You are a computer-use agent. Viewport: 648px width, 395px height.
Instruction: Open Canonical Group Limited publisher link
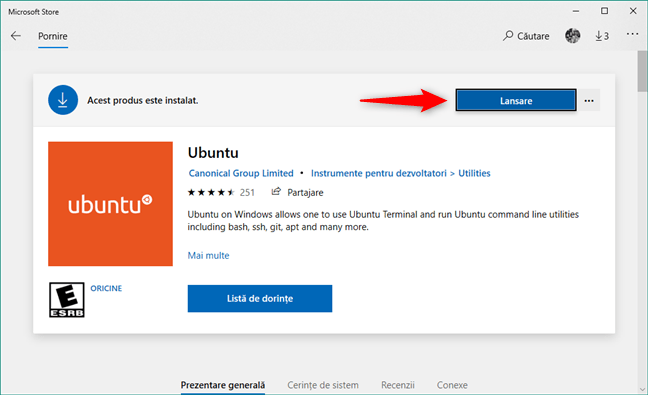point(241,173)
